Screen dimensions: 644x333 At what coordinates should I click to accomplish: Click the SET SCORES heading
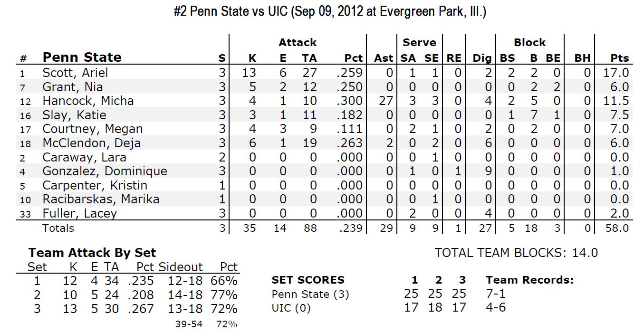click(308, 280)
